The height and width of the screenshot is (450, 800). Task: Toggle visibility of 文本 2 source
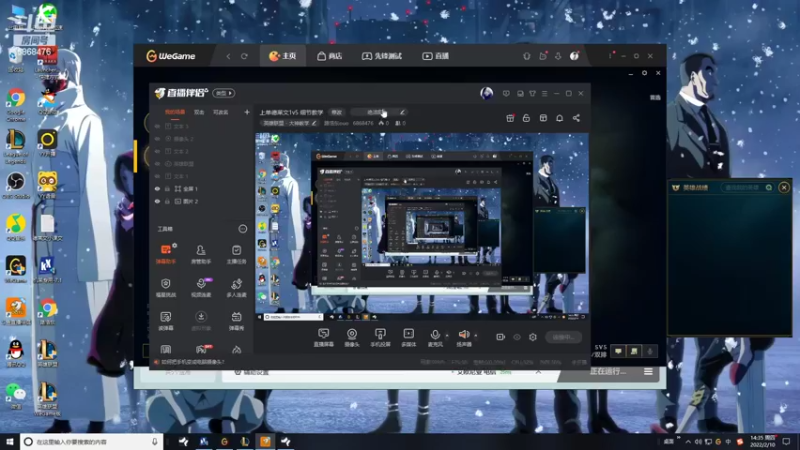[x=157, y=151]
